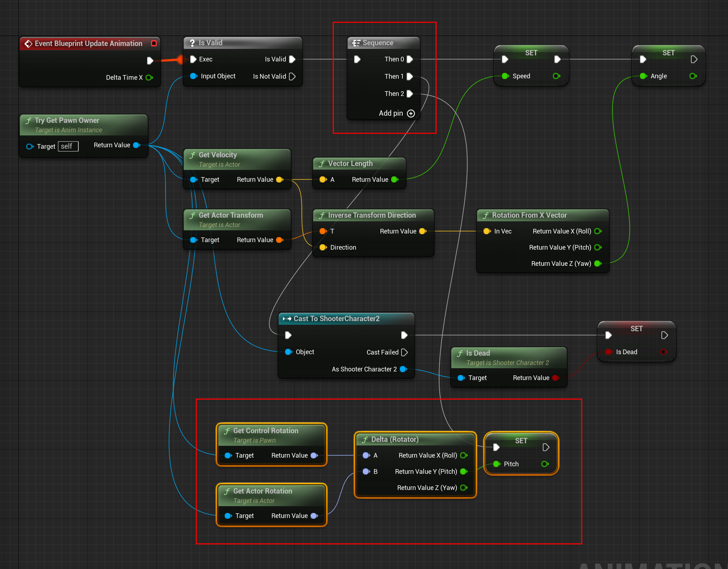Click the Cast Failed execution pin
Image resolution: width=728 pixels, height=569 pixels.
click(x=404, y=352)
